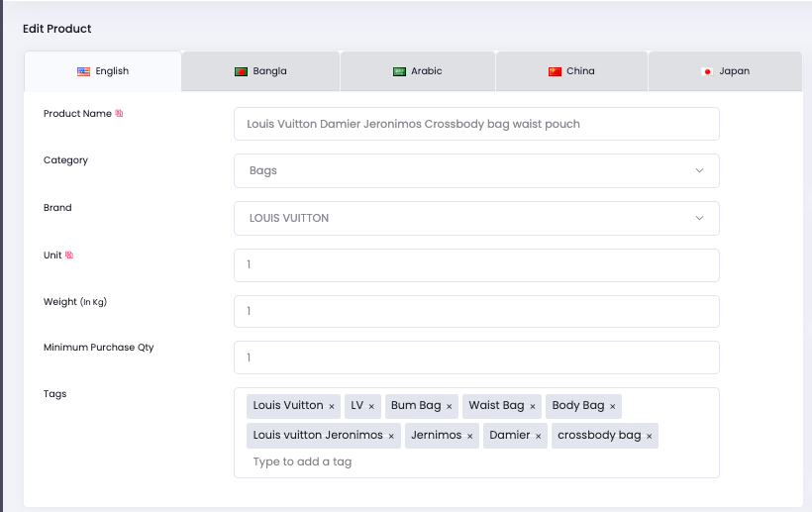Focus the Minimum Purchase Qty field

point(476,358)
